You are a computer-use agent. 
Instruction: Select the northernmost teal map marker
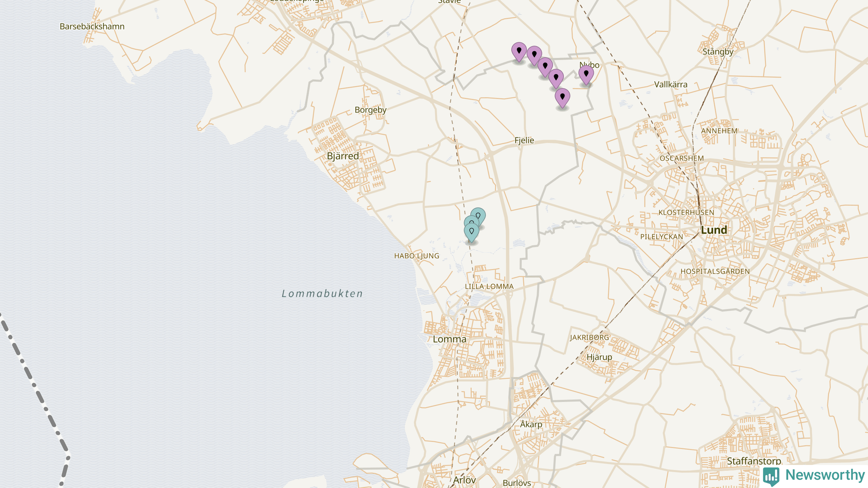pos(479,215)
